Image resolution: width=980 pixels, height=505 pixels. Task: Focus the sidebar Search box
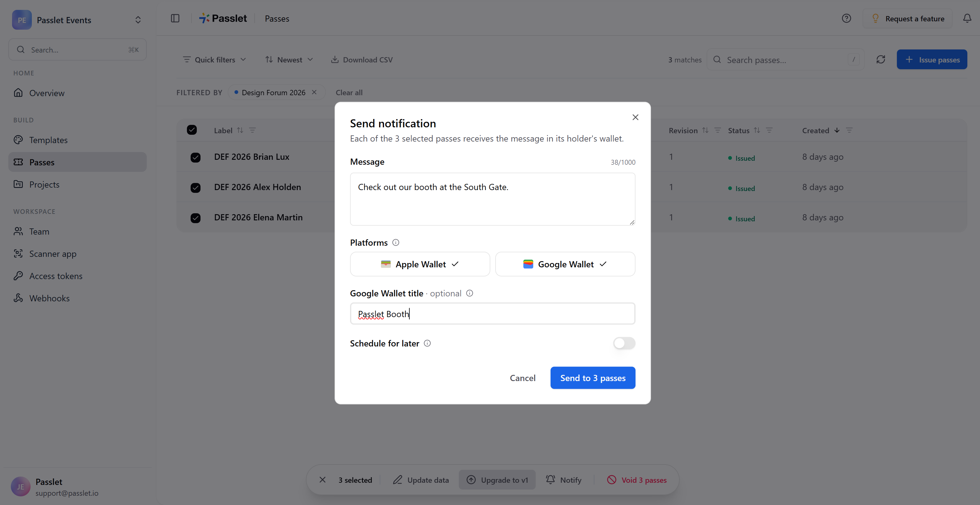[x=77, y=49]
